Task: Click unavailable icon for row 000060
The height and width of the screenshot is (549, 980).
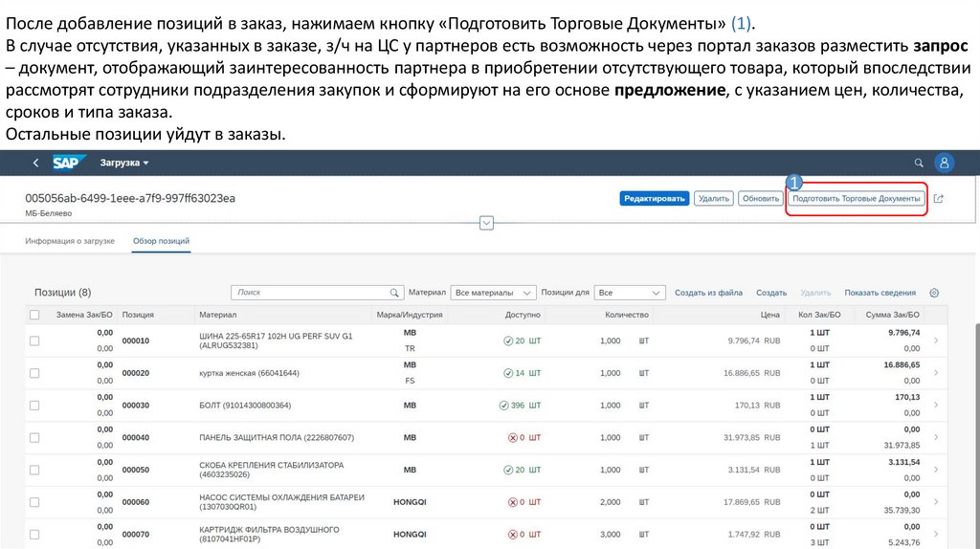Action: coord(513,502)
